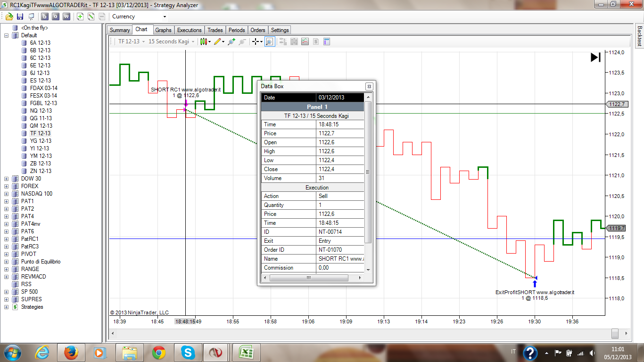
Task: Click the 1119,7 last price marker
Action: [x=616, y=228]
